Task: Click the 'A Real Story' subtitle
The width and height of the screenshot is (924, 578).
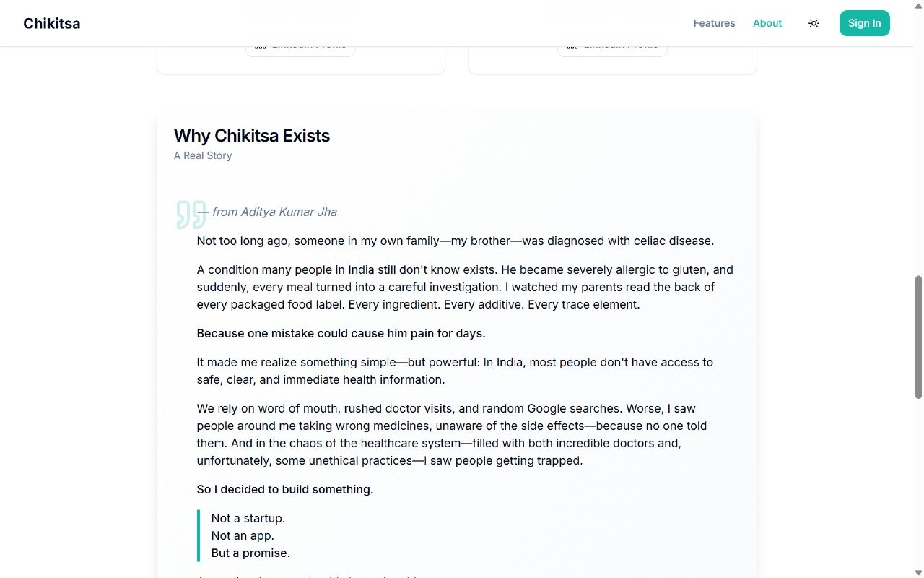Action: click(203, 155)
